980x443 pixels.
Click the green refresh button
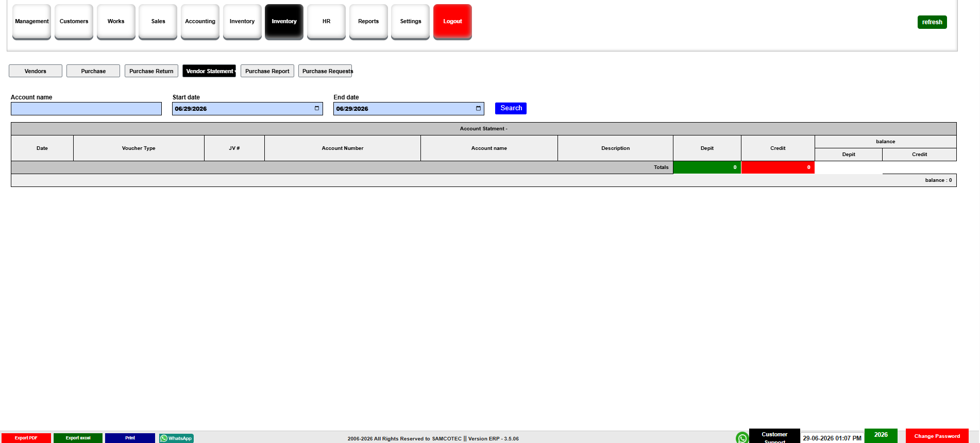[932, 22]
